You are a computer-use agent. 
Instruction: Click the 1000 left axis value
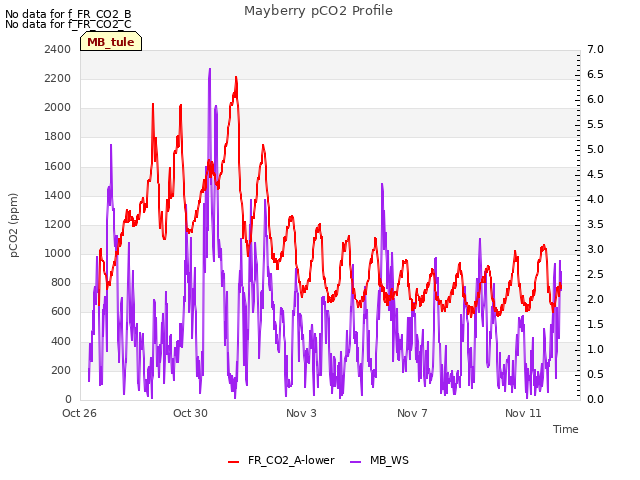[58, 253]
